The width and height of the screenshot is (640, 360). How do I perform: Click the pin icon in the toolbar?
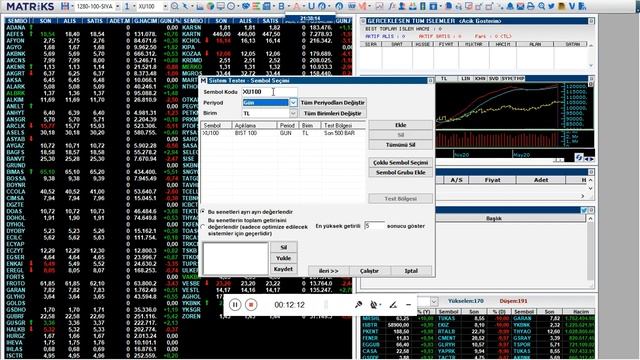[x=186, y=7]
